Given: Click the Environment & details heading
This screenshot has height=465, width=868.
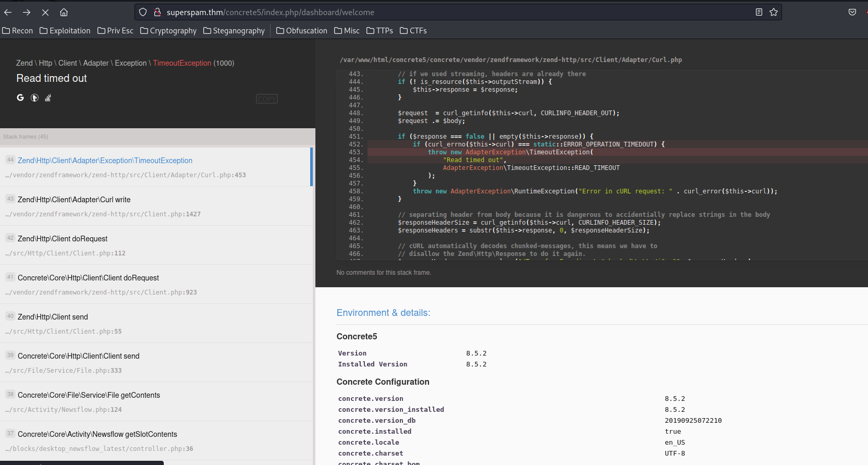Looking at the screenshot, I should pos(384,313).
